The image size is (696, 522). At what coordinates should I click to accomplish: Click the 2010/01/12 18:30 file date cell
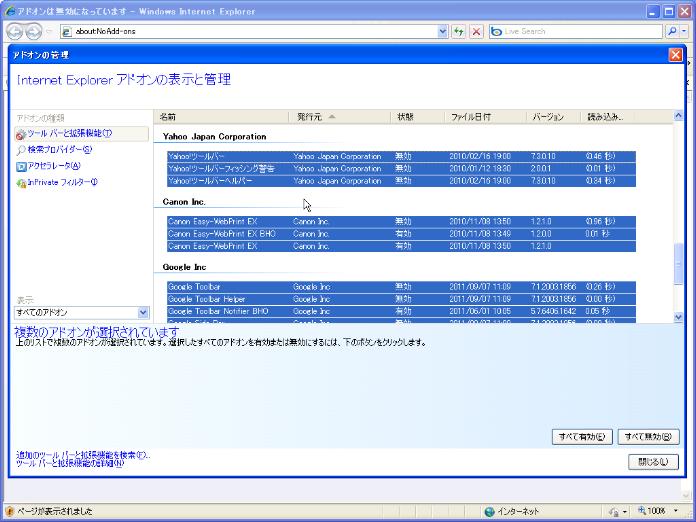tap(480, 169)
